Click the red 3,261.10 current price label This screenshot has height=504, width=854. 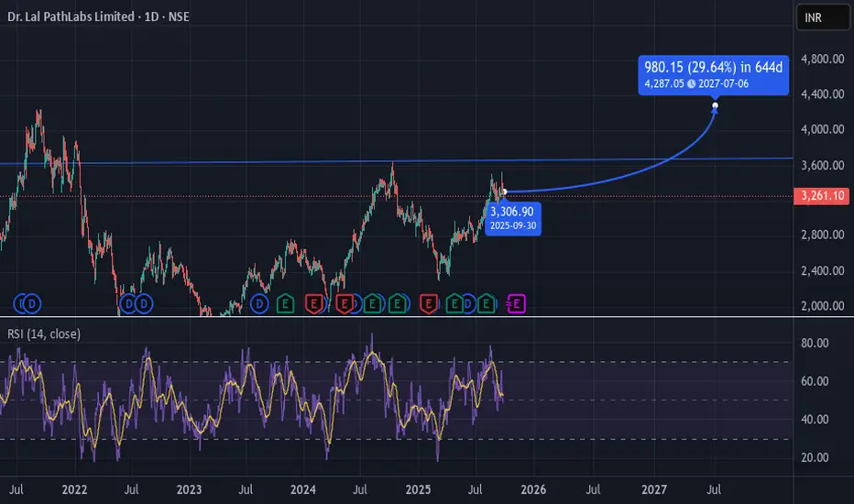click(822, 195)
